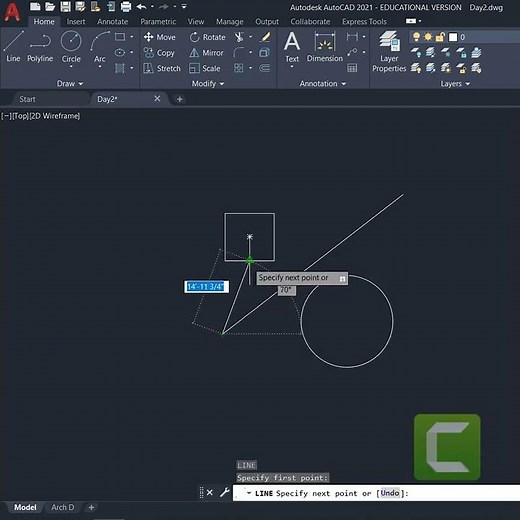520x520 pixels.
Task: Click the Explode icon
Action: (265, 52)
